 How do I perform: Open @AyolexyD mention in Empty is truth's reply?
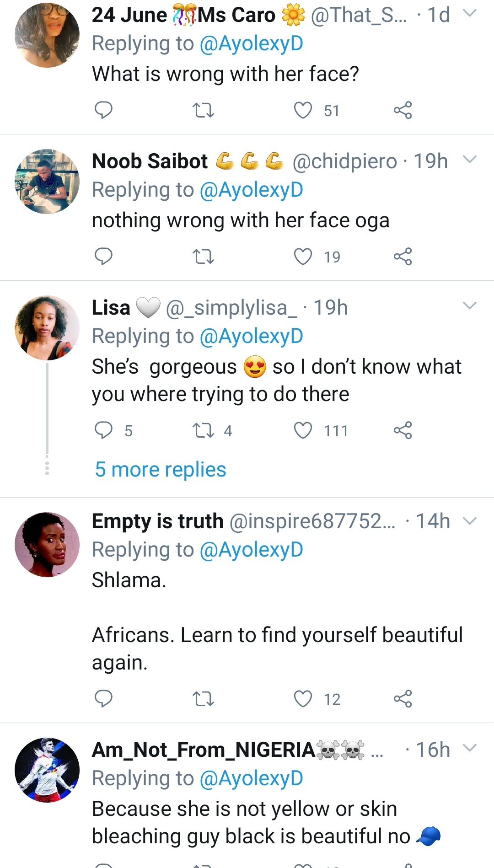click(251, 550)
